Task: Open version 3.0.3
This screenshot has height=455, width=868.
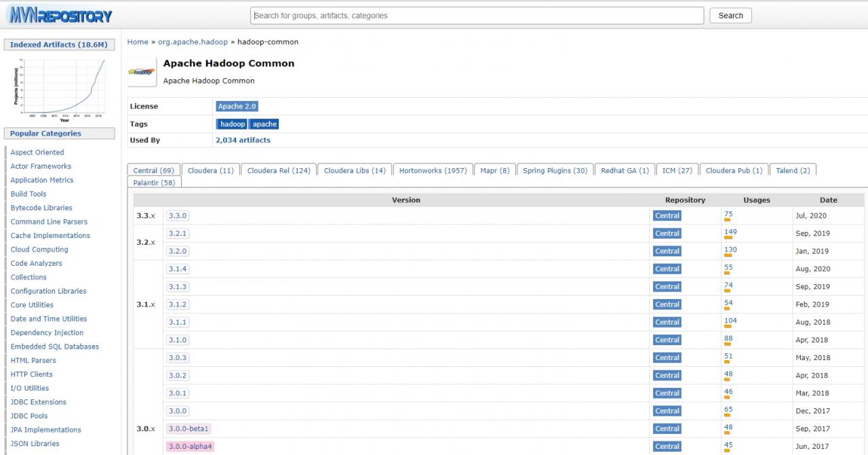Action: [177, 357]
